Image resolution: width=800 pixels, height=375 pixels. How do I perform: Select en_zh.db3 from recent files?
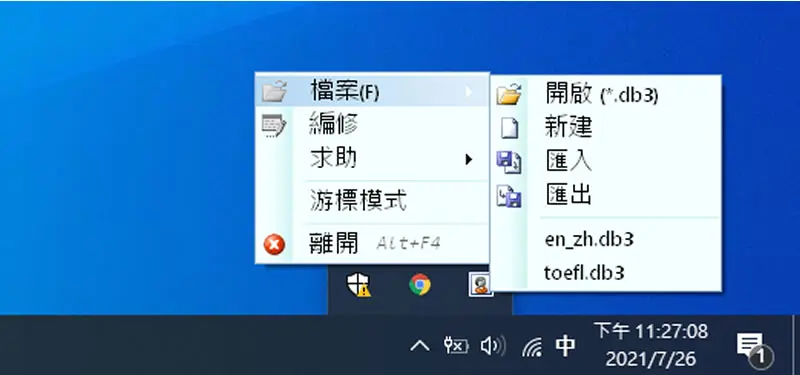pyautogui.click(x=589, y=239)
